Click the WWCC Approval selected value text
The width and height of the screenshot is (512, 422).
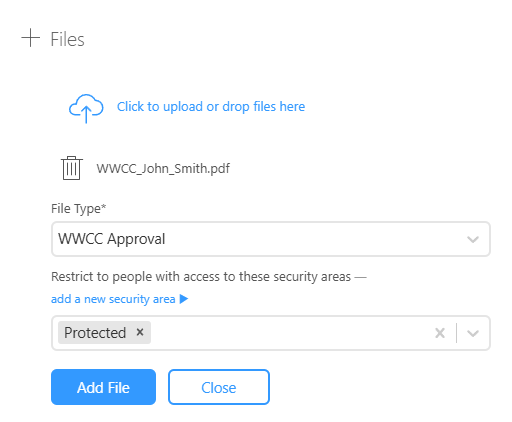tap(112, 239)
